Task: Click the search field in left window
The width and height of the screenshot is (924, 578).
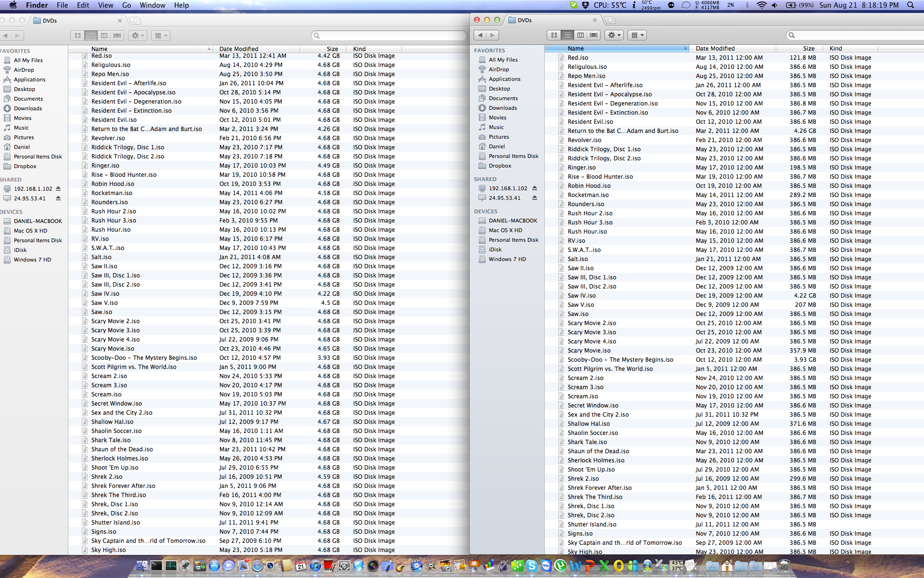Action: 389,36
